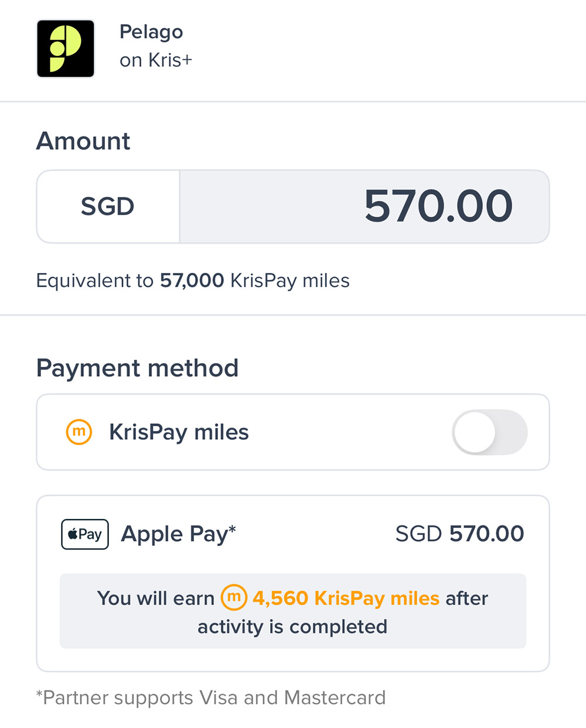Click the Pelago logo icon
This screenshot has width=586, height=728.
(x=66, y=49)
